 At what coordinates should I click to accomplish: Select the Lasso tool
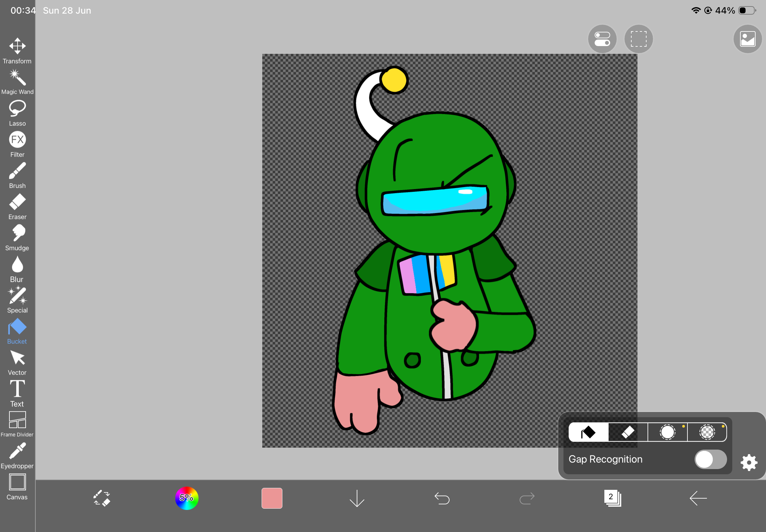tap(17, 113)
